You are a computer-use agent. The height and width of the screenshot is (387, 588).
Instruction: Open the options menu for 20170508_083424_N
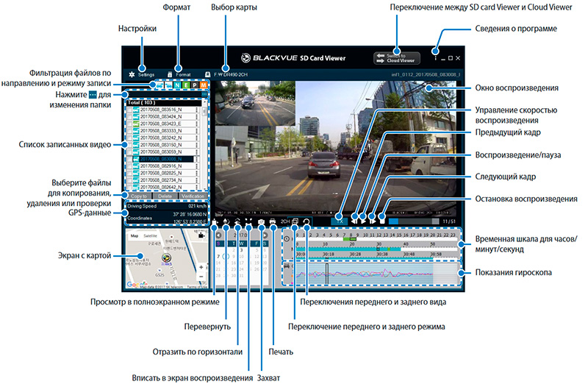[x=198, y=116]
